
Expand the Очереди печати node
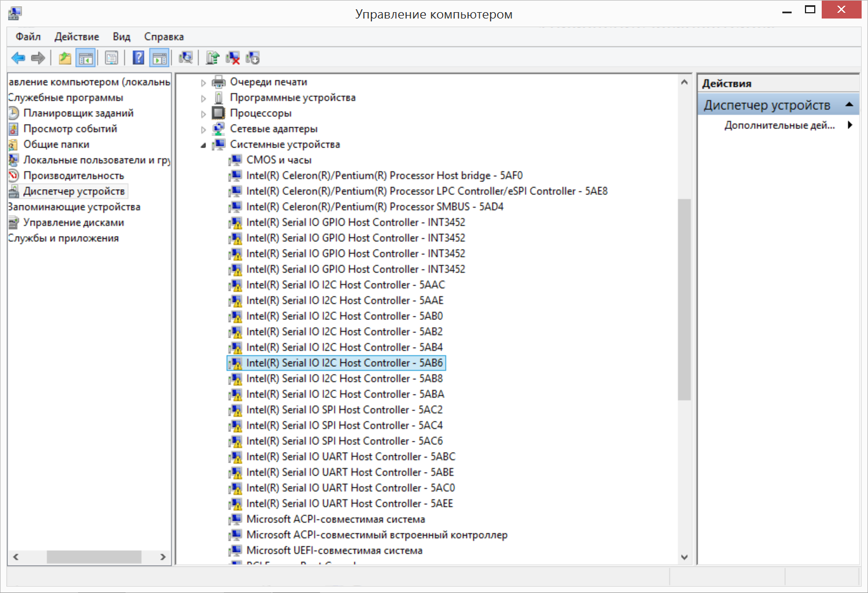point(203,83)
